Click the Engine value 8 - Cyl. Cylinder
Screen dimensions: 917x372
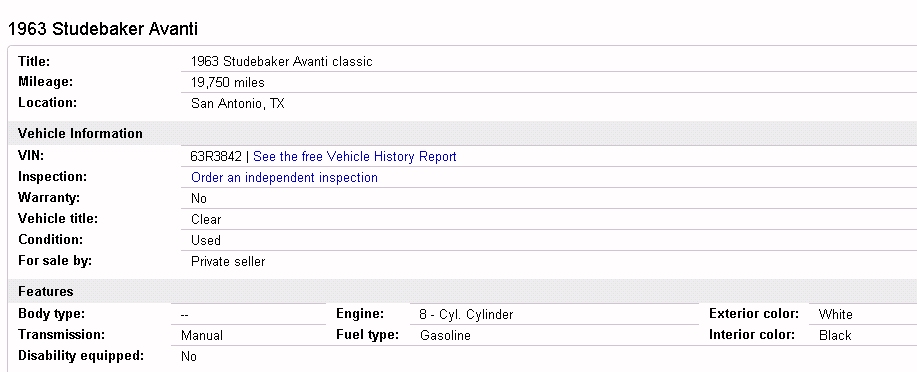pyautogui.click(x=466, y=315)
